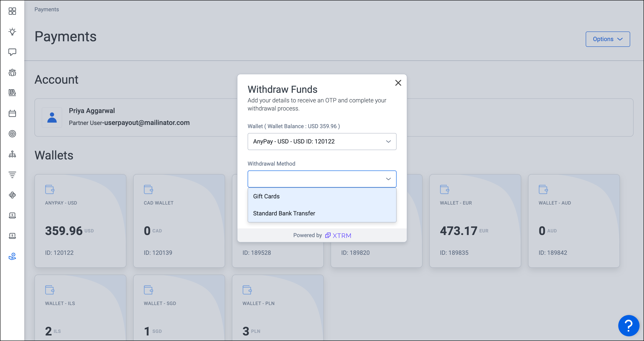Click the lightbulb ideas icon in sidebar
This screenshot has height=341, width=644.
tap(12, 32)
